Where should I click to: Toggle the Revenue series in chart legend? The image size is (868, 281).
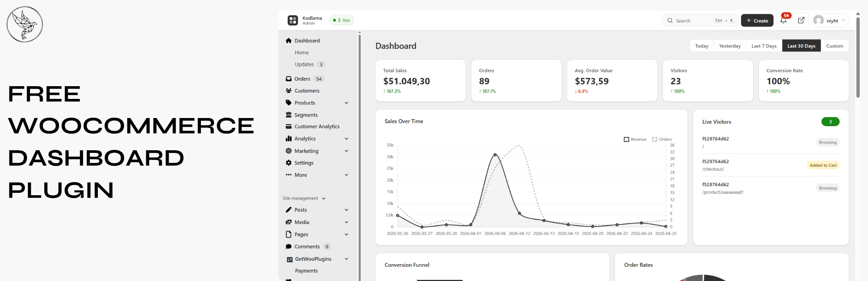(x=635, y=139)
